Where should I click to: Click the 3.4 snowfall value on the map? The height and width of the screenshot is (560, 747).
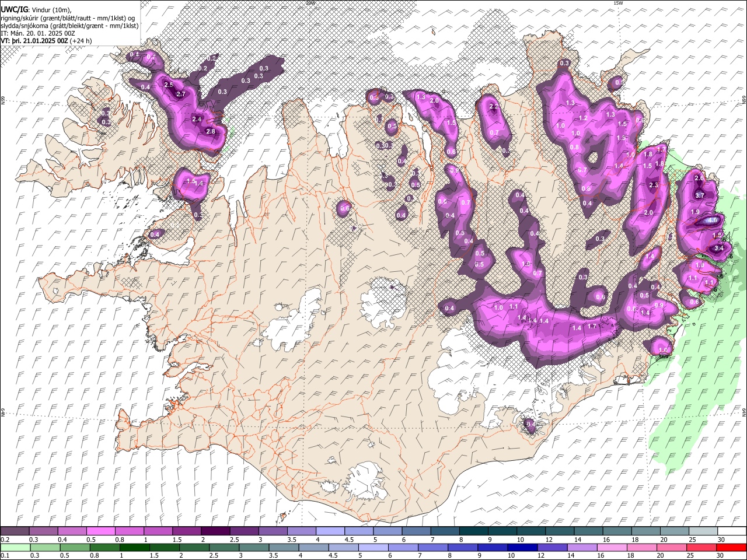[x=719, y=248]
